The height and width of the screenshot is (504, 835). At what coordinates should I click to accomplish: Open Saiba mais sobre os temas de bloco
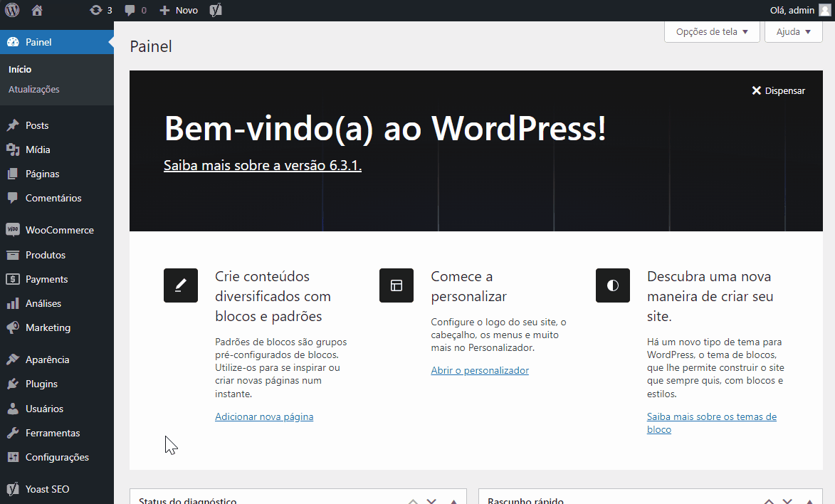coord(711,423)
